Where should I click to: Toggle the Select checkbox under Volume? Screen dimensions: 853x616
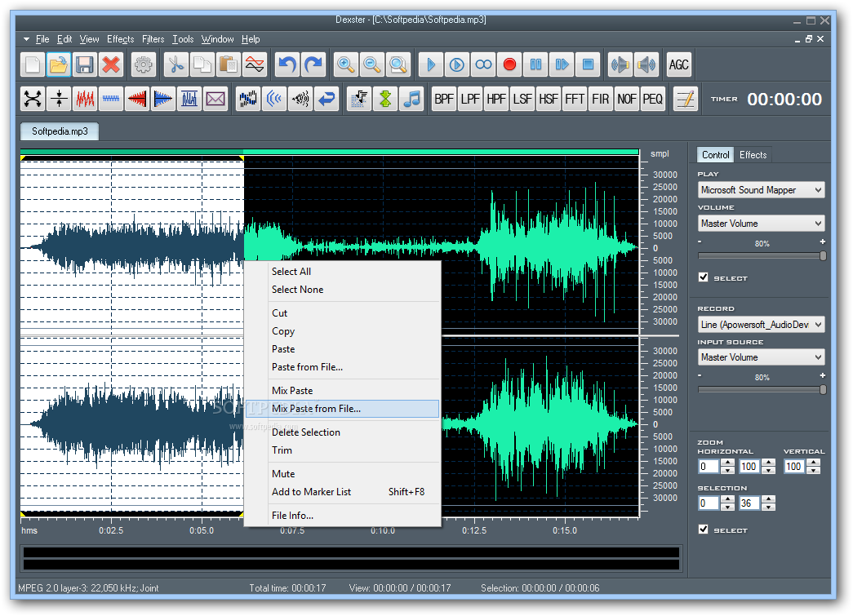coord(704,277)
